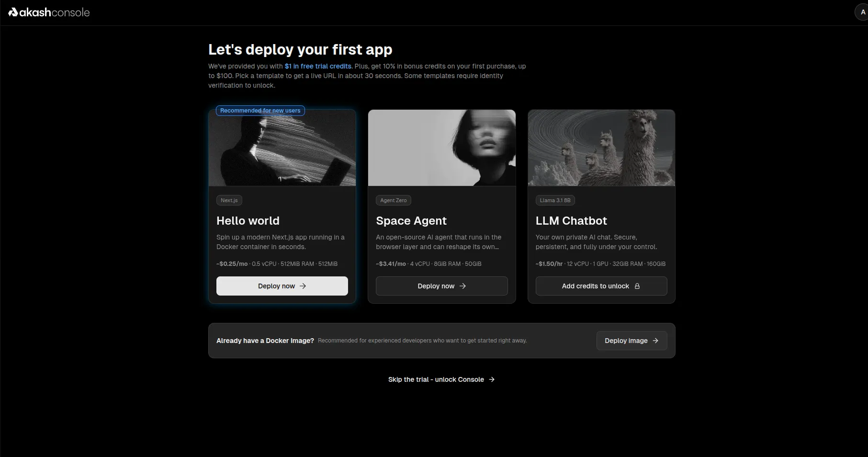Image resolution: width=868 pixels, height=457 pixels.
Task: Deploy the Space Agent template
Action: [441, 286]
